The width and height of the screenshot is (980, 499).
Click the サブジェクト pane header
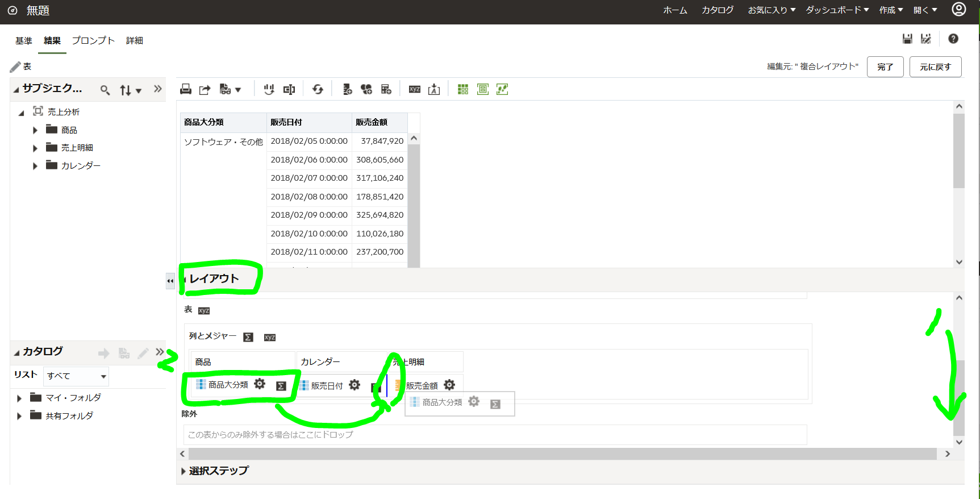(52, 88)
